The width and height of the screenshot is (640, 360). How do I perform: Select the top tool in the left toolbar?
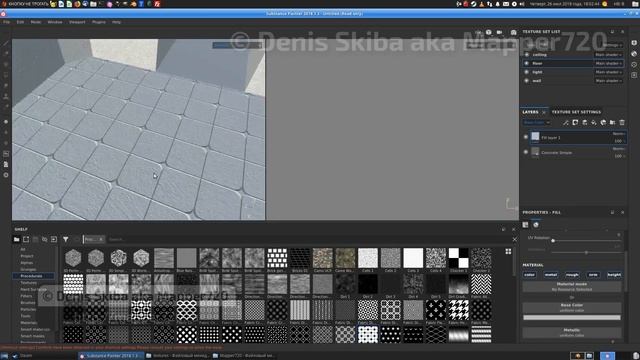click(6, 43)
